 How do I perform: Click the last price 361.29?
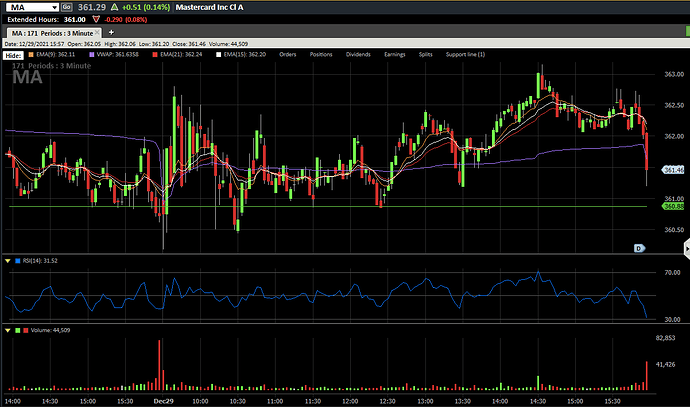pyautogui.click(x=92, y=7)
